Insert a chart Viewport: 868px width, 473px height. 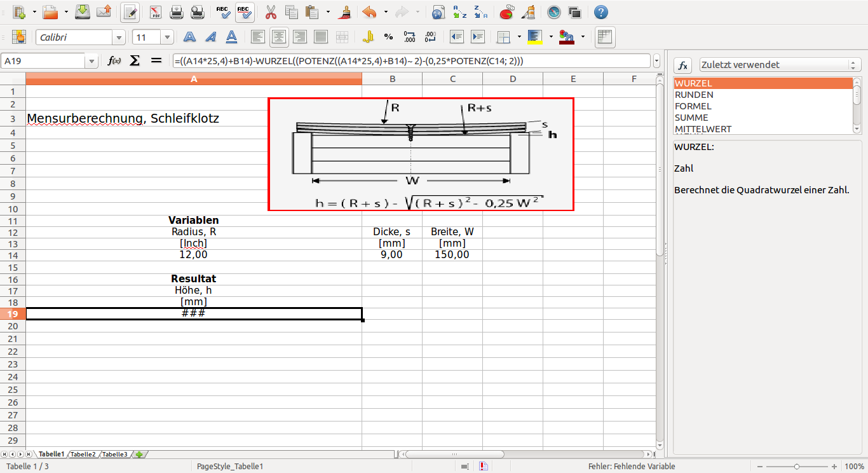pyautogui.click(x=506, y=11)
